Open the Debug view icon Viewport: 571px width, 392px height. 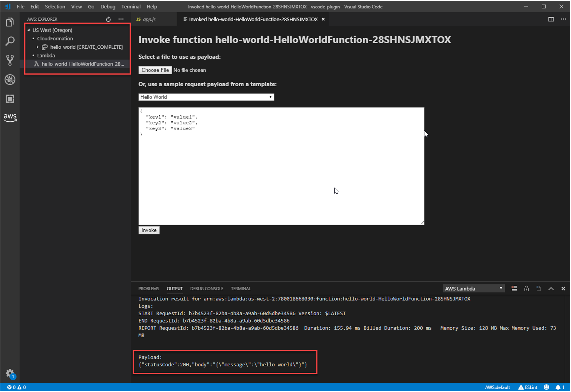[10, 80]
